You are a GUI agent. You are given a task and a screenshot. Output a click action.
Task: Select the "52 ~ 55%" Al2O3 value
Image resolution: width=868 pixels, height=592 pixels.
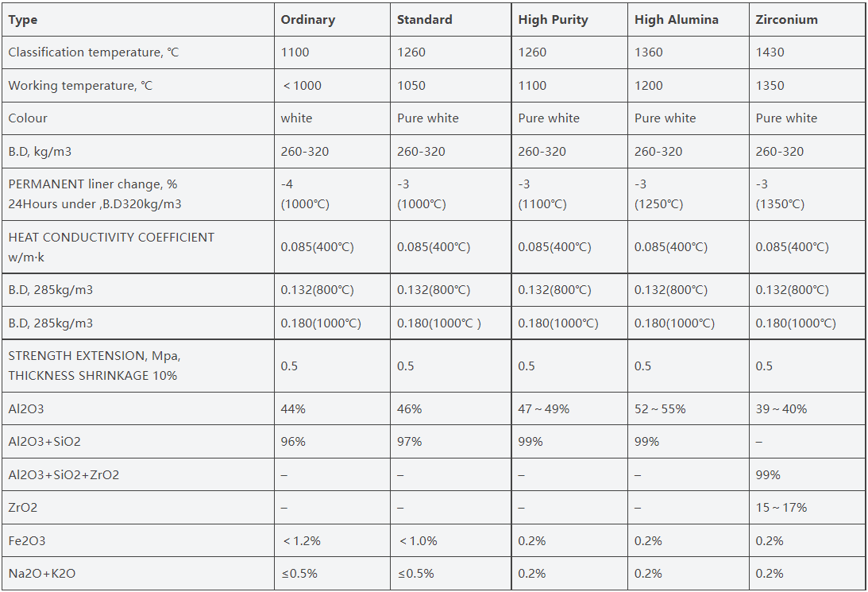click(x=659, y=409)
